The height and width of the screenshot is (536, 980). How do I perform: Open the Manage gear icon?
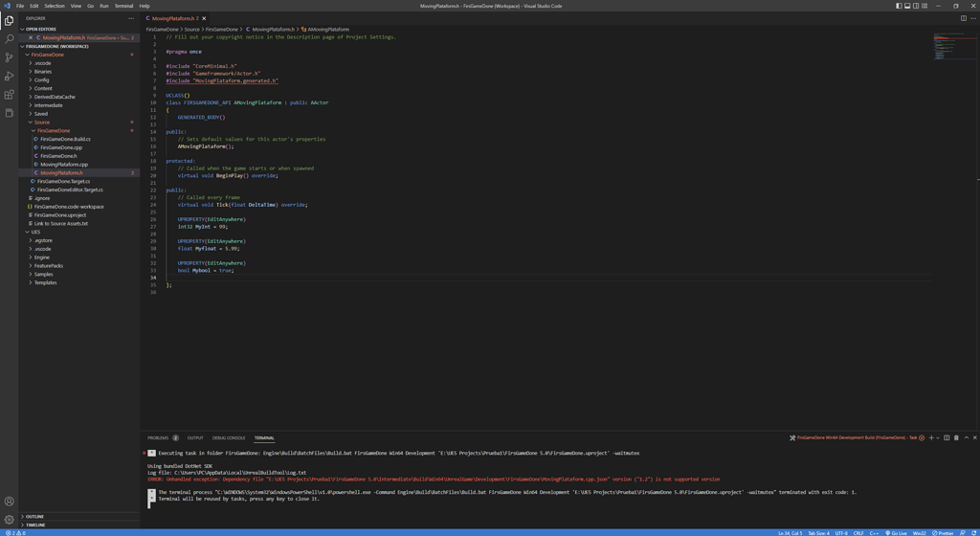tap(9, 520)
